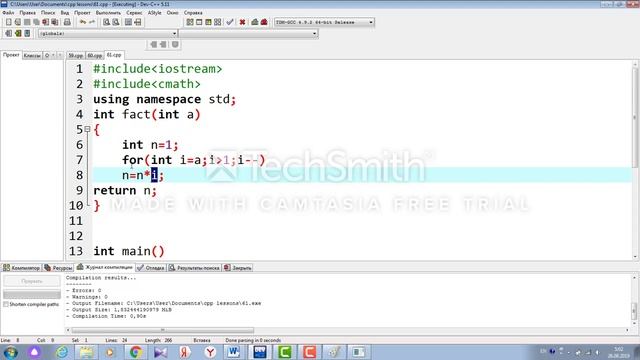Screen dimensions: 640x360
Task: Click code line 9 'return n;'
Action: [x=125, y=190]
